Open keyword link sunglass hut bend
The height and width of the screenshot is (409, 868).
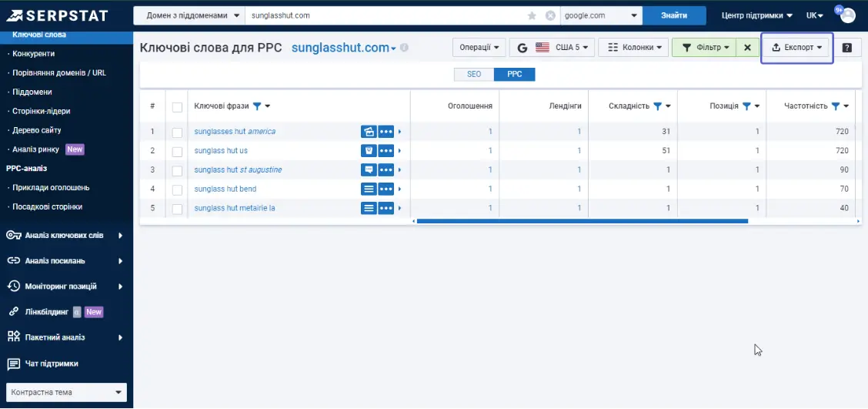coord(225,189)
